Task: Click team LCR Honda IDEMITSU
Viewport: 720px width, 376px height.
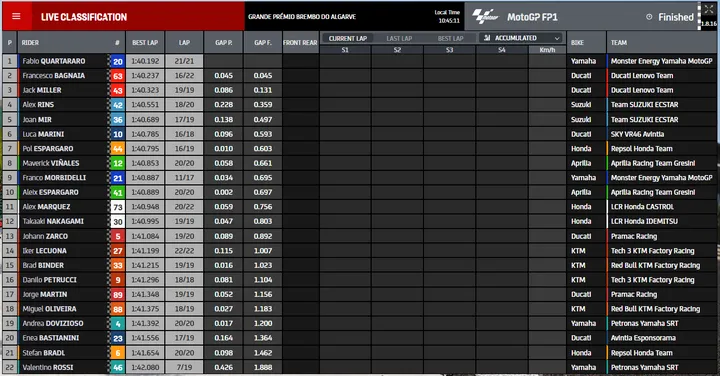Action: pyautogui.click(x=644, y=221)
